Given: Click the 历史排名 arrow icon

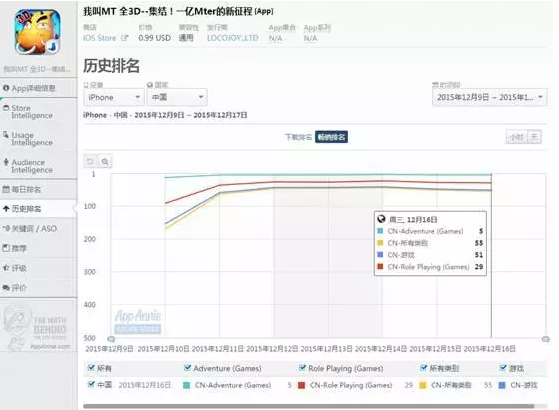Looking at the screenshot, I should point(6,209).
